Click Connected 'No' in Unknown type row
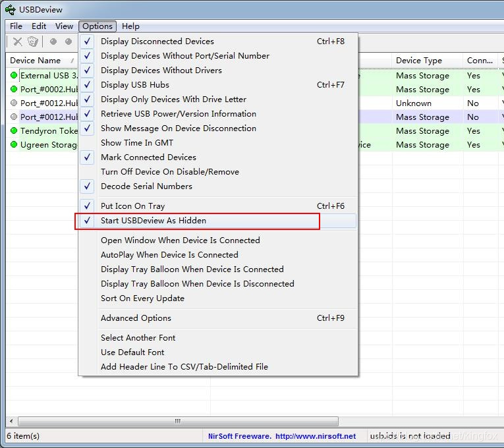The height and width of the screenshot is (448, 504). coord(473,103)
